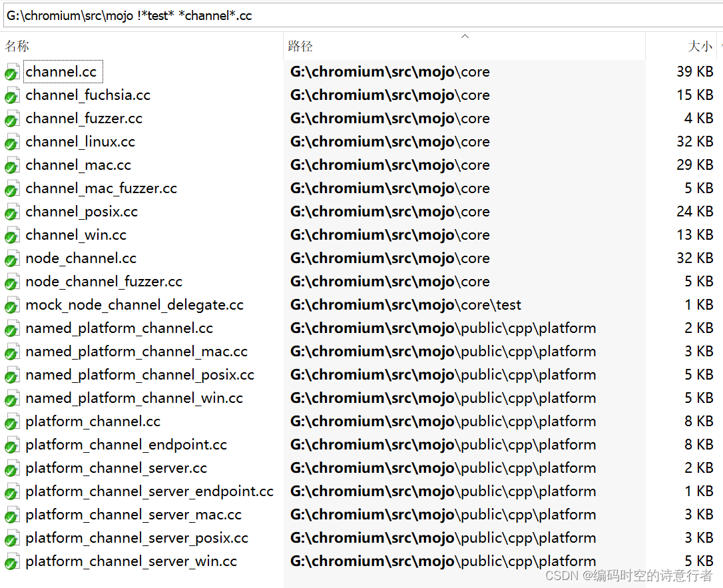Image resolution: width=723 pixels, height=588 pixels.
Task: Select the channel.cc file name
Action: tap(61, 71)
